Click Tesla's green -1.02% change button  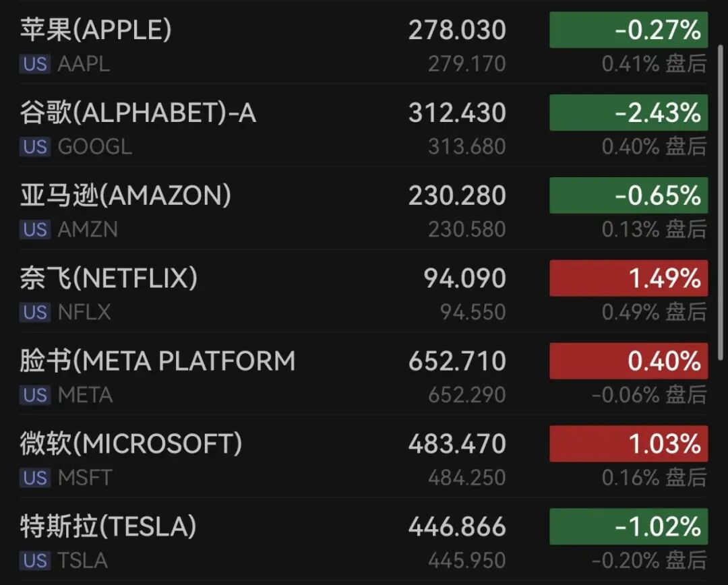point(628,526)
